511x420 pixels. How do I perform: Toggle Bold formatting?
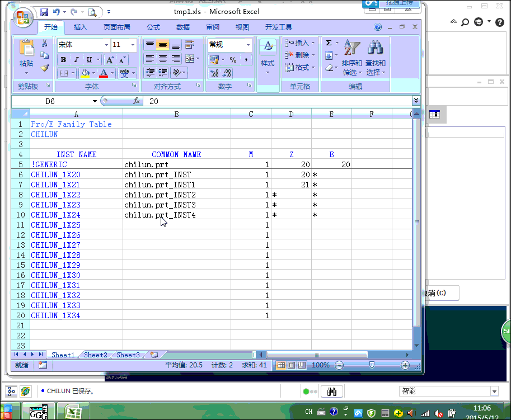[64, 60]
